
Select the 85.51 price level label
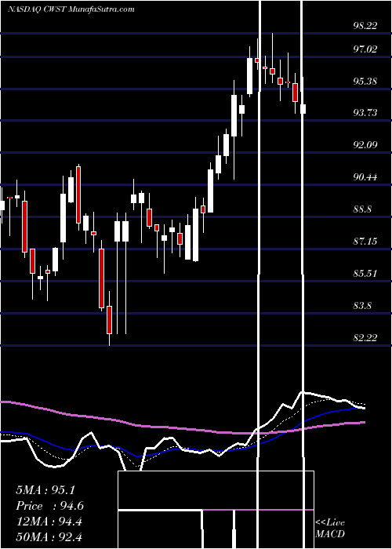366,273
